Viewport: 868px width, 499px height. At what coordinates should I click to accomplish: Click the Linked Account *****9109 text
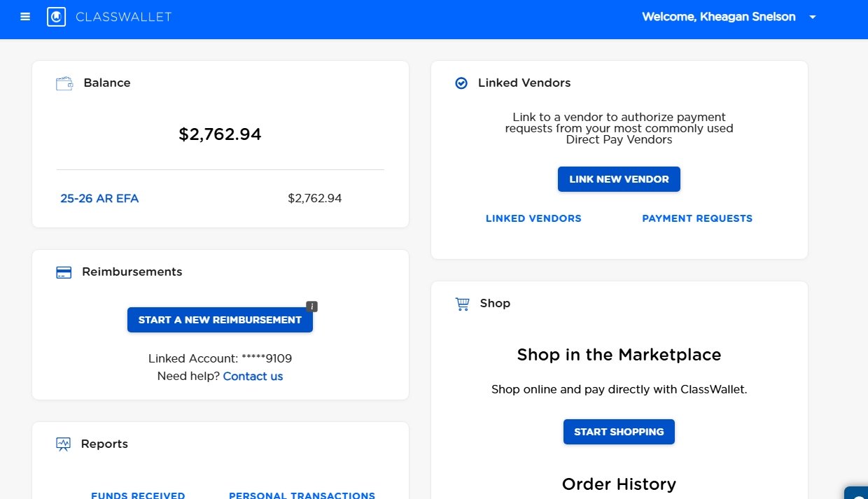[x=220, y=358]
